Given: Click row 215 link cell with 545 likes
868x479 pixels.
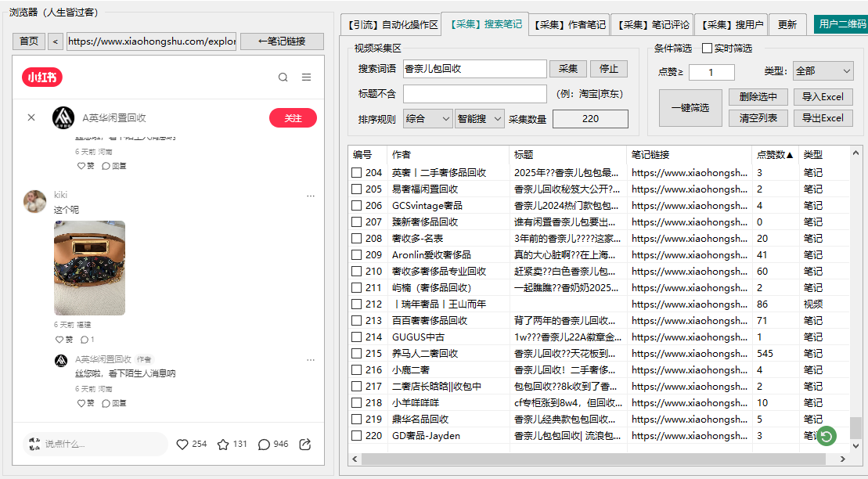Looking at the screenshot, I should coord(690,353).
